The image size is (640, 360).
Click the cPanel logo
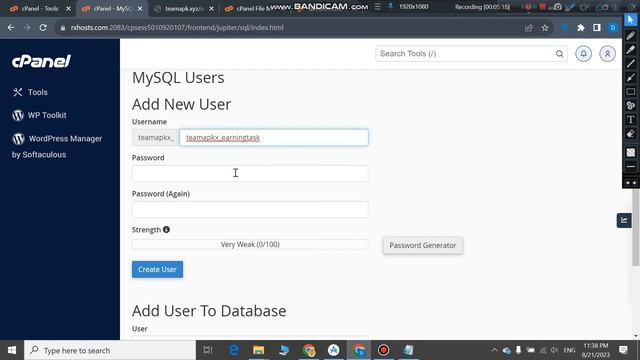(41, 61)
